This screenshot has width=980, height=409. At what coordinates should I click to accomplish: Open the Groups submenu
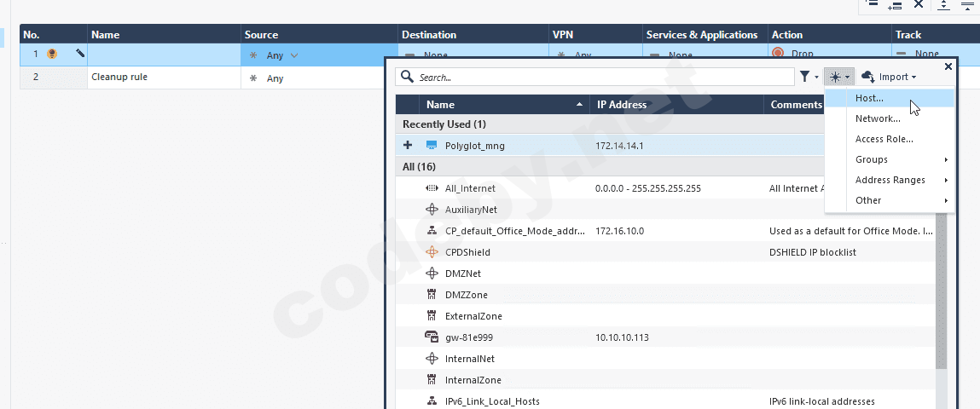pyautogui.click(x=890, y=159)
